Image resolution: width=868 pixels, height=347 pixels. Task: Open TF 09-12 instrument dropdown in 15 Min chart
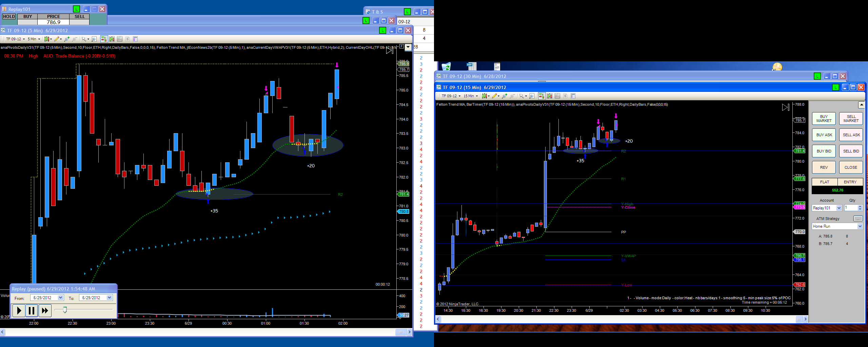pos(451,96)
